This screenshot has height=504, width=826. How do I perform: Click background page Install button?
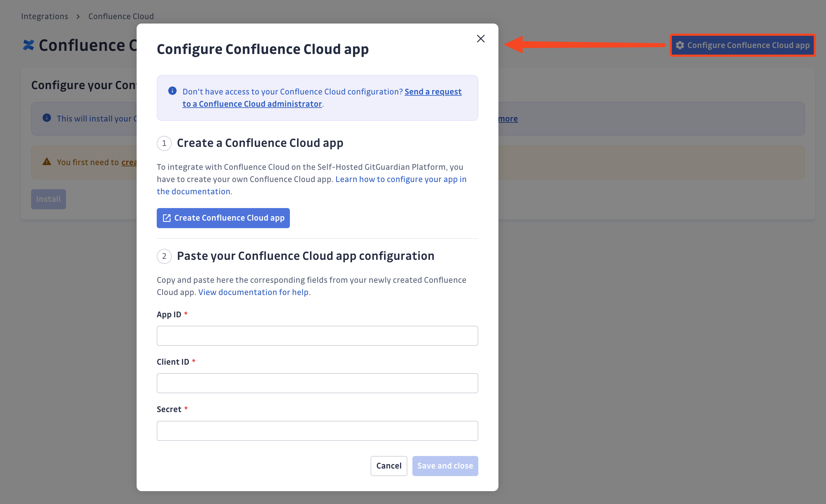[x=49, y=199]
